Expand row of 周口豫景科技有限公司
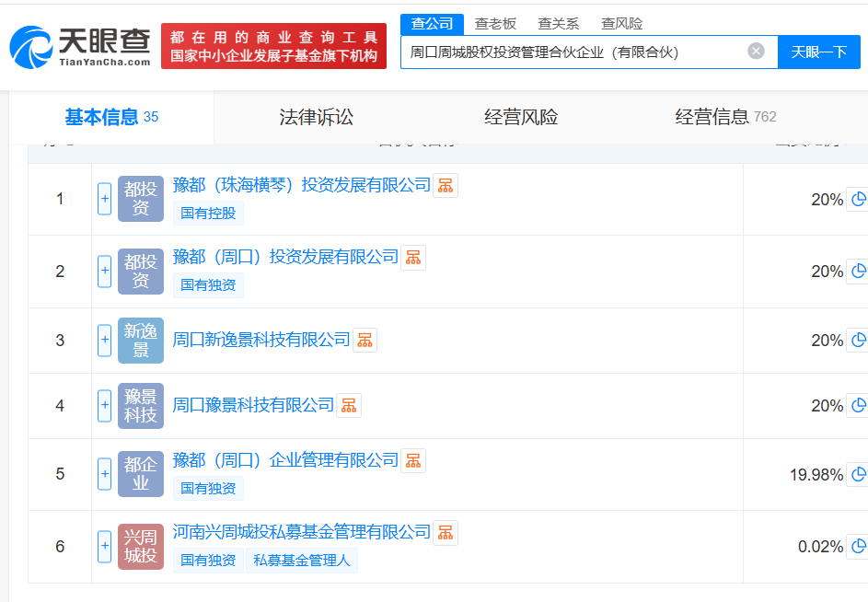 tap(105, 405)
